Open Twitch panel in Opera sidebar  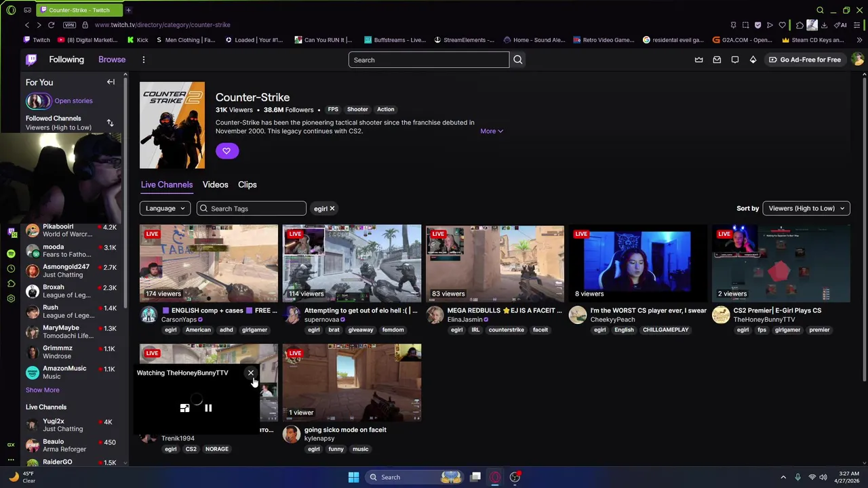pos(11,232)
